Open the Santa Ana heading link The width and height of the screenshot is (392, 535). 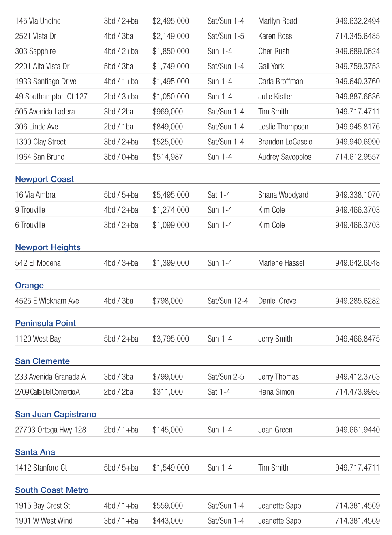[x=35, y=452]
